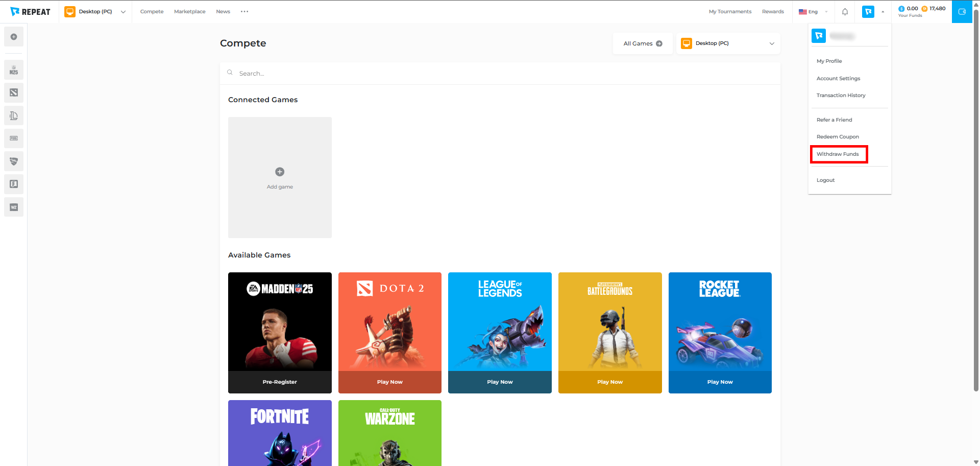Viewport: 980px width, 466px height.
Task: Collapse the profile menu caret
Action: click(x=883, y=12)
